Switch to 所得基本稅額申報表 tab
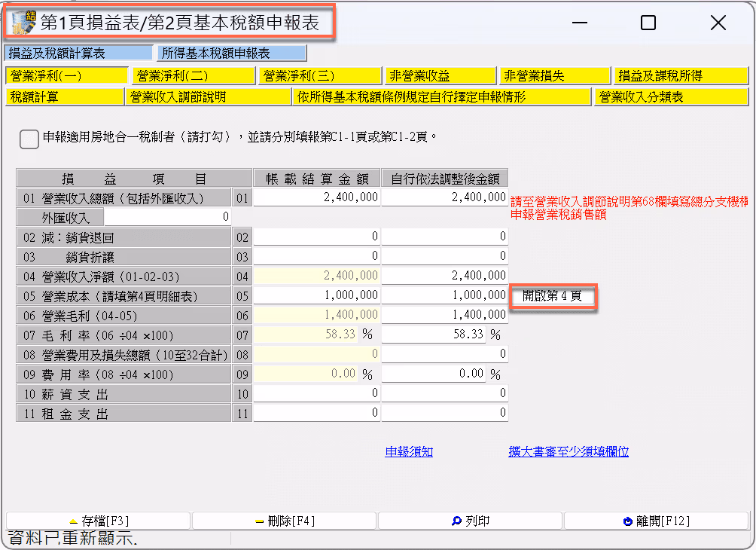756x550 pixels. [x=231, y=53]
